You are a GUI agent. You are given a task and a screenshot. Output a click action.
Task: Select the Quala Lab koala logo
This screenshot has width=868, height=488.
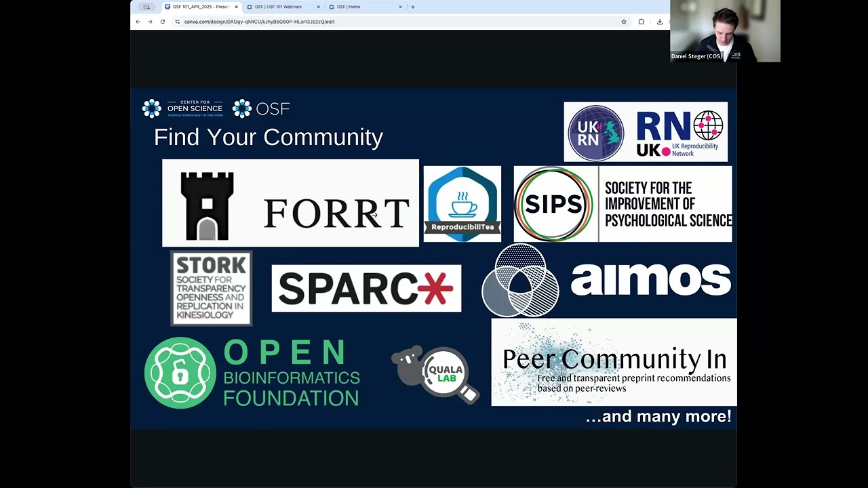tap(435, 373)
